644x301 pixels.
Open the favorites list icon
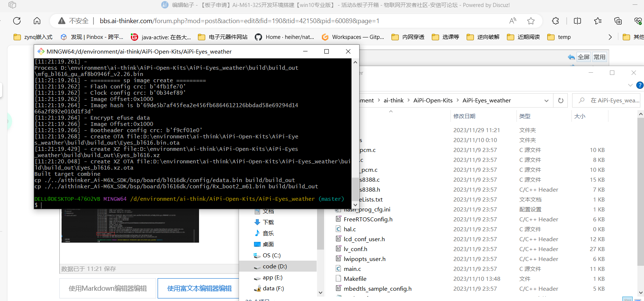tap(598, 21)
